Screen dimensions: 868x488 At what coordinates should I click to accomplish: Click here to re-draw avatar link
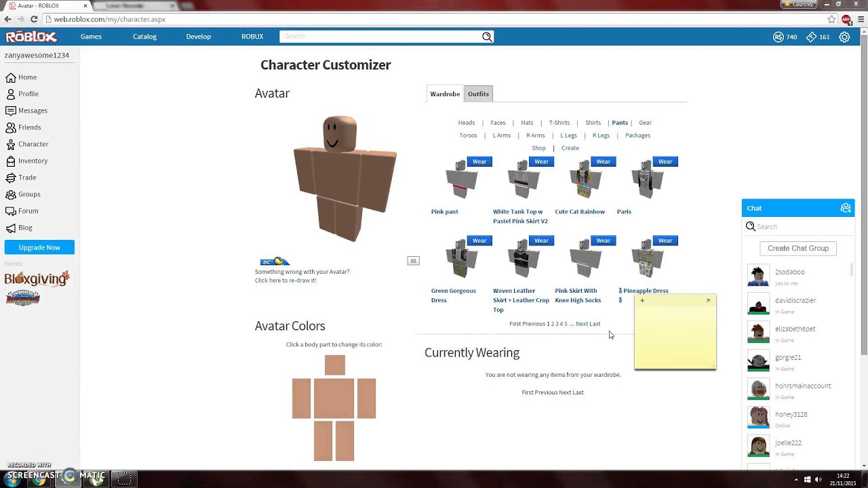tap(285, 281)
